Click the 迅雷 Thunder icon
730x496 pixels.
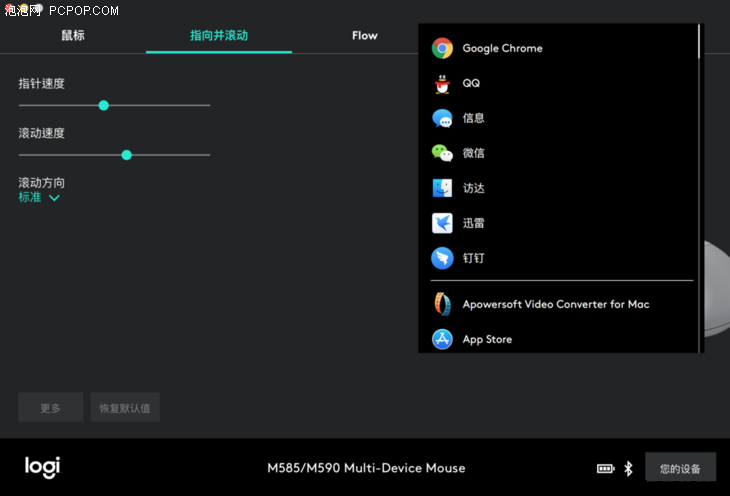point(442,223)
